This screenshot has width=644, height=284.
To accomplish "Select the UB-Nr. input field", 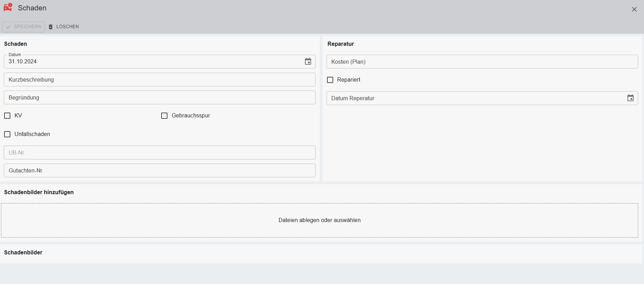I will (159, 152).
